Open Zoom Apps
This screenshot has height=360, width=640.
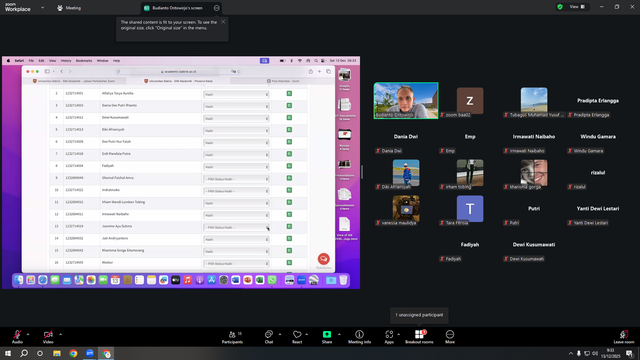coord(389,337)
